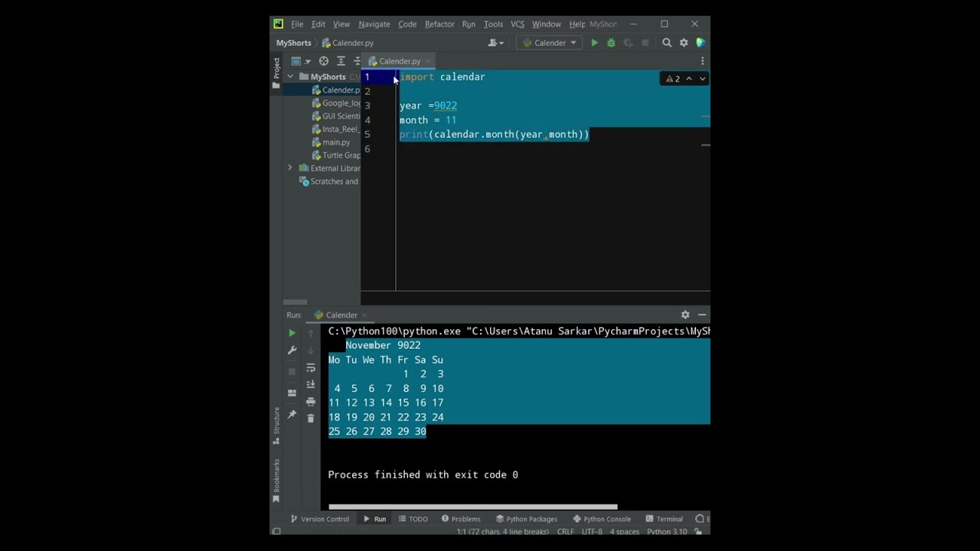Go to previous highlighted problem up arrow
980x551 pixels.
(689, 79)
